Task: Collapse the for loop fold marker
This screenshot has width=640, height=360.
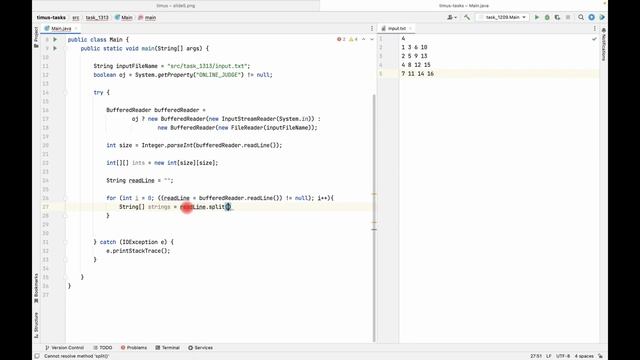Action: (x=65, y=198)
